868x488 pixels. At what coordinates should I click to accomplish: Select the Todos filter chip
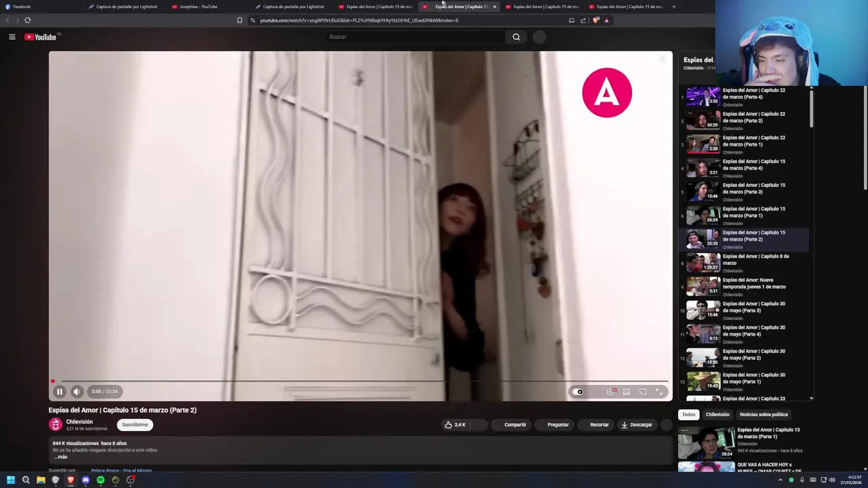688,415
